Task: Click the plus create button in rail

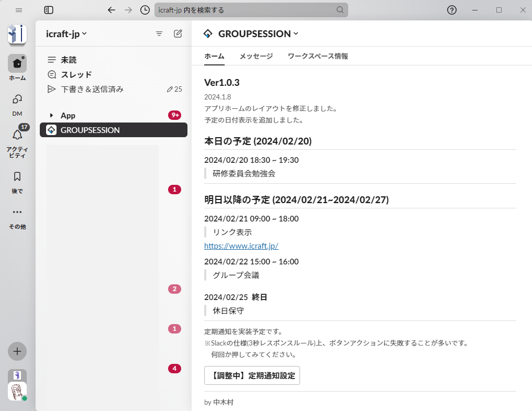Action: coord(17,351)
